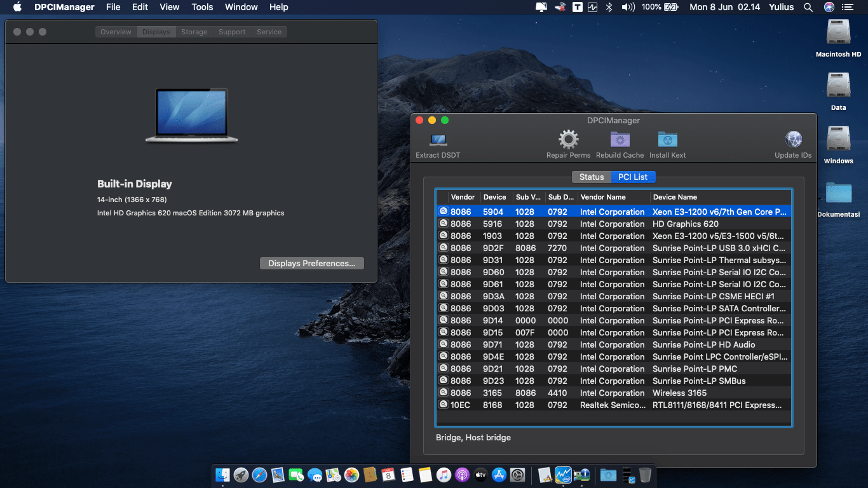Screen dimensions: 868x488
Task: Sort by the Device Name column header
Action: [x=720, y=197]
